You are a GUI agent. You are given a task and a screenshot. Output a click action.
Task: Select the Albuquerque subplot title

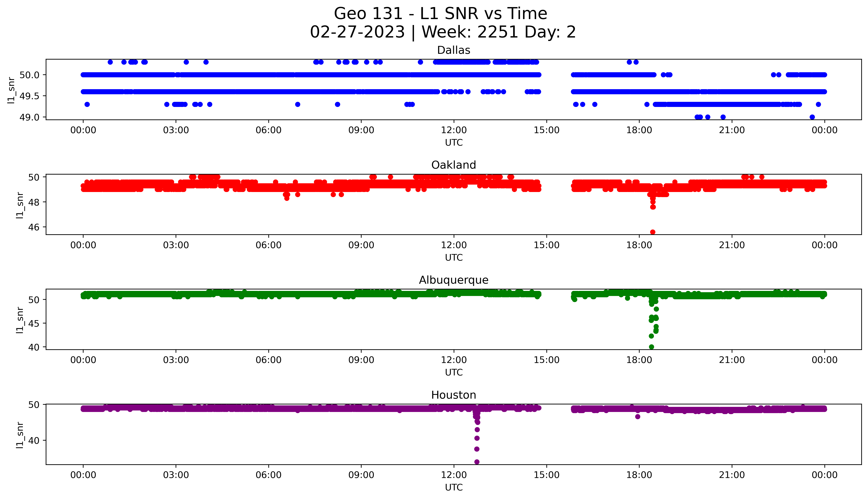pyautogui.click(x=454, y=280)
